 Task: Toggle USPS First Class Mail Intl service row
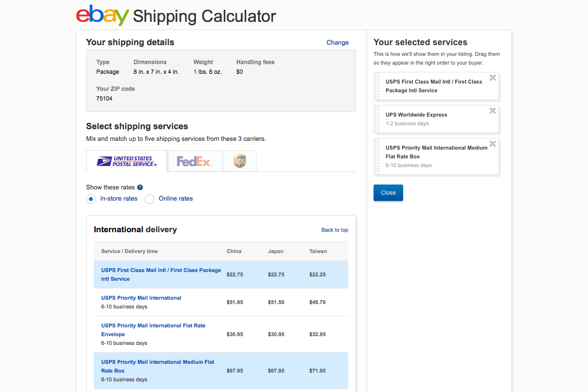(161, 274)
